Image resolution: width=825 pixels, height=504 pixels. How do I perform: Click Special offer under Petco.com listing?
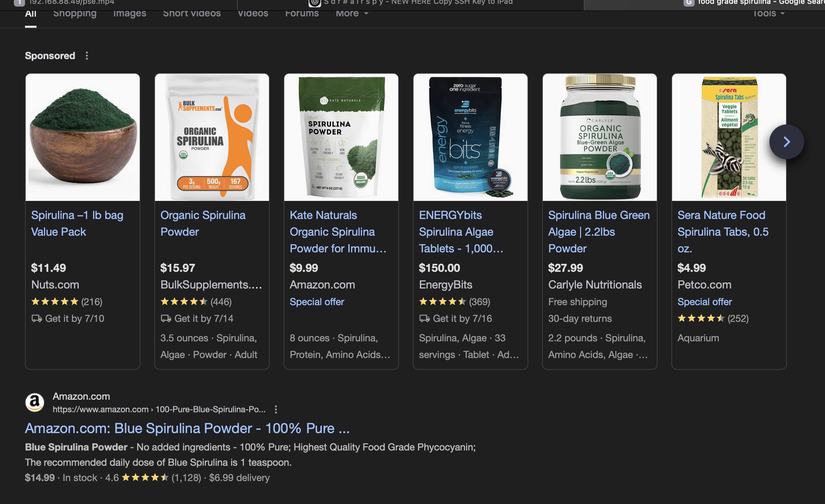[705, 302]
